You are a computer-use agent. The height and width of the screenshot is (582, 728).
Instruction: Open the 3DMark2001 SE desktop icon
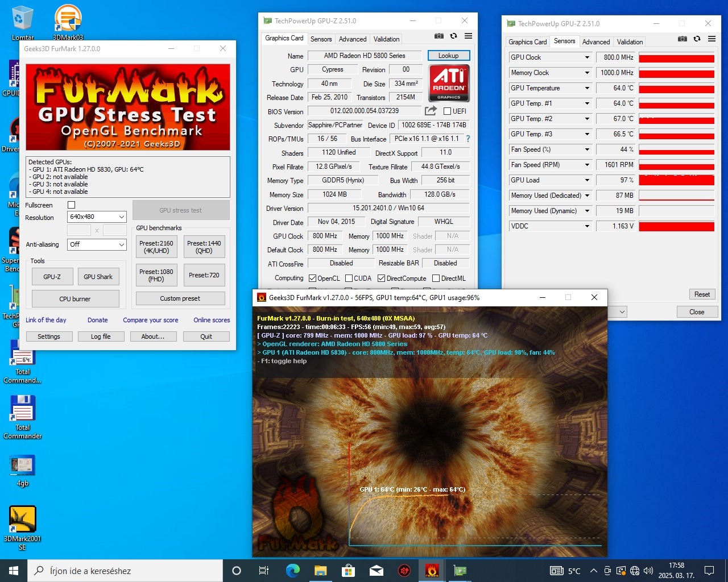point(23,527)
